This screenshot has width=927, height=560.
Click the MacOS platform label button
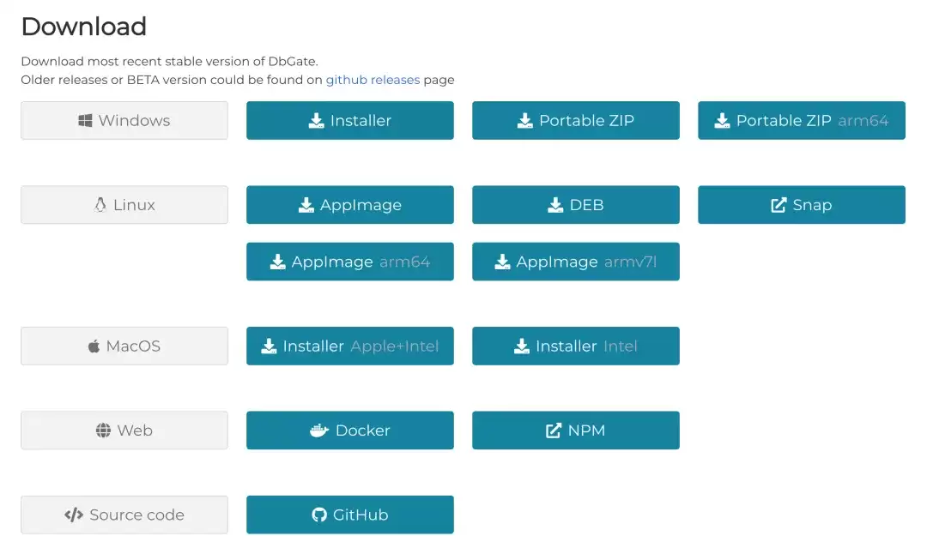pyautogui.click(x=124, y=346)
